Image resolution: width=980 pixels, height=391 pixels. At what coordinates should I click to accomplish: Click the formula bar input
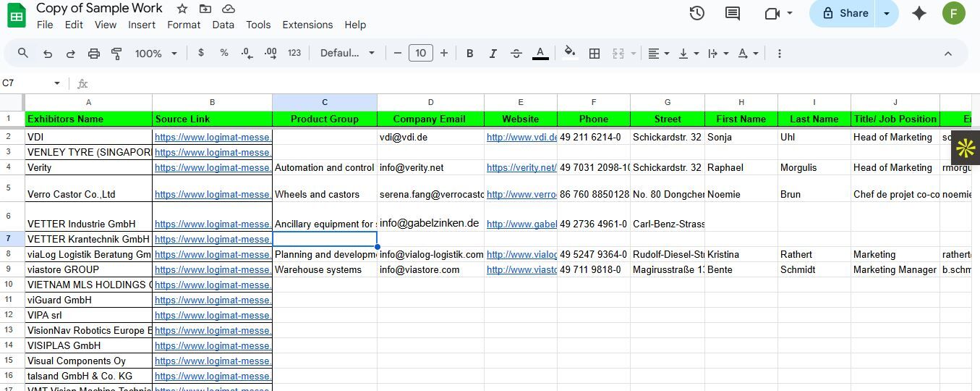[535, 83]
